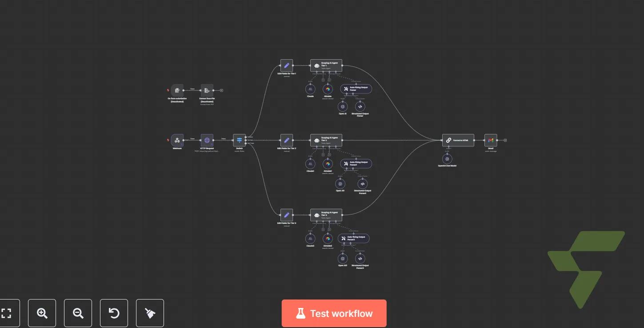
Task: Select the Auto-fixing Output Parser node
Action: [x=356, y=89]
